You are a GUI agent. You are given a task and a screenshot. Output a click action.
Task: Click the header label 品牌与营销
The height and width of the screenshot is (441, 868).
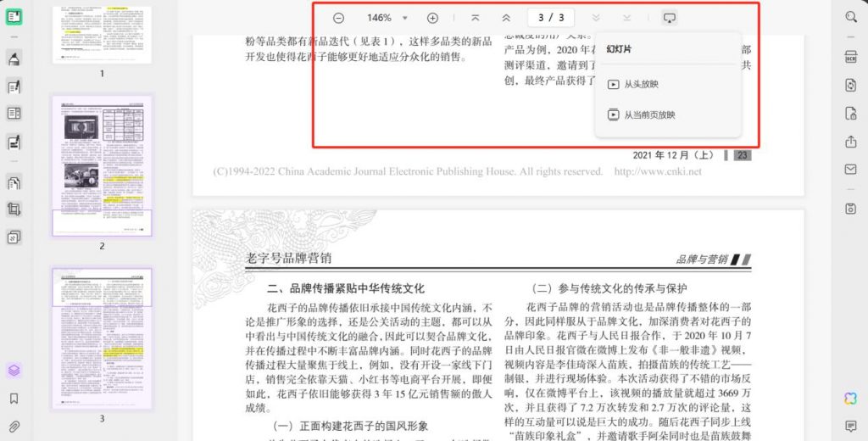[701, 259]
